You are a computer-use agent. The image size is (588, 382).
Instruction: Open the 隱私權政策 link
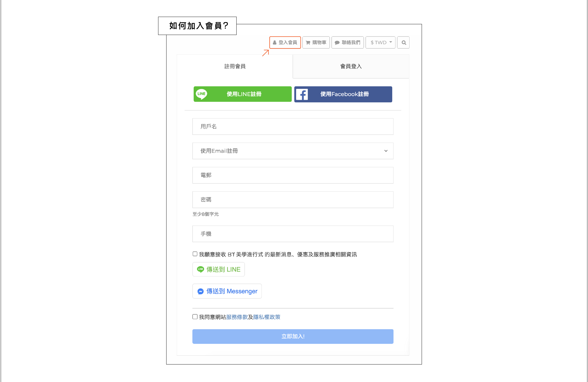[x=267, y=317]
